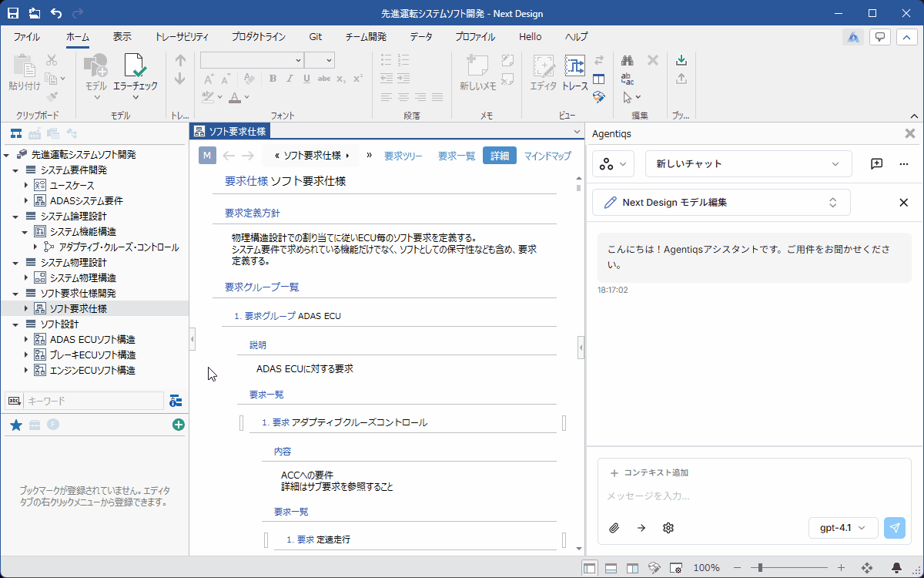
Task: Close the Next Design モデル編集 mode bar
Action: click(x=904, y=203)
